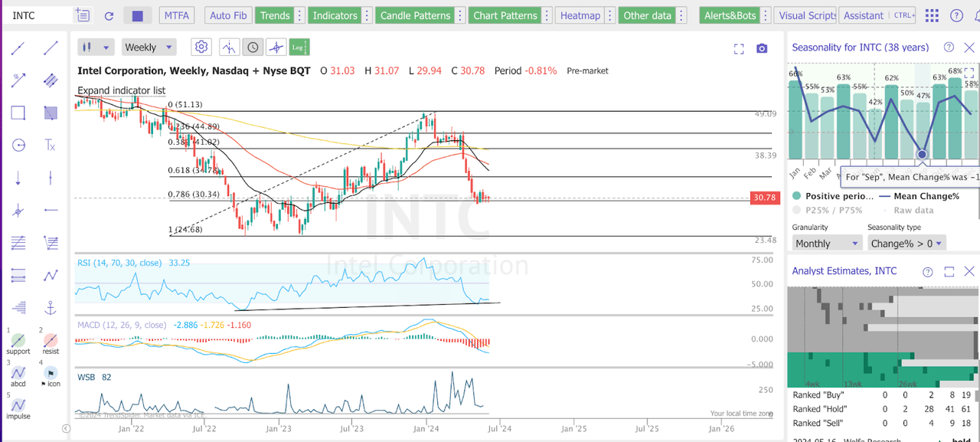The width and height of the screenshot is (980, 442).
Task: Click the Auto Fib button
Action: (x=228, y=15)
